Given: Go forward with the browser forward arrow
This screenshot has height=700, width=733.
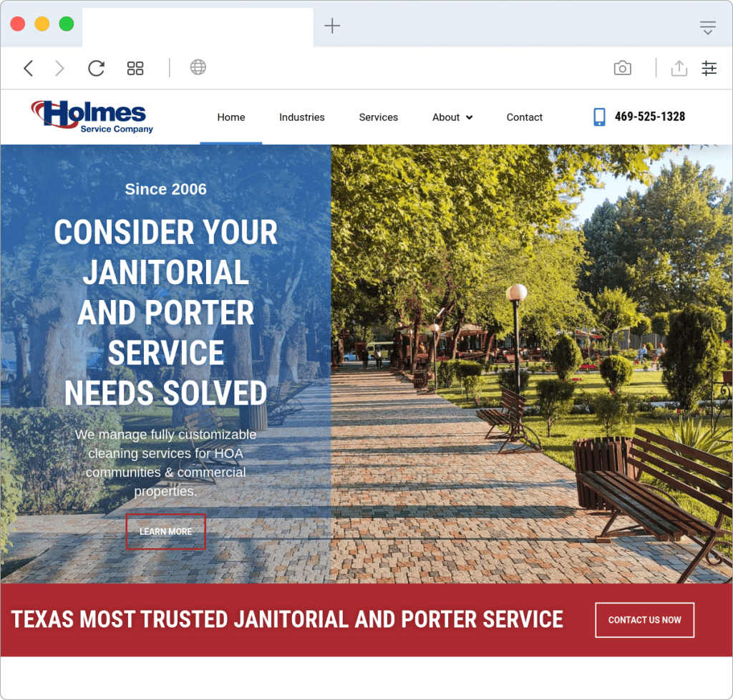Looking at the screenshot, I should click(59, 68).
